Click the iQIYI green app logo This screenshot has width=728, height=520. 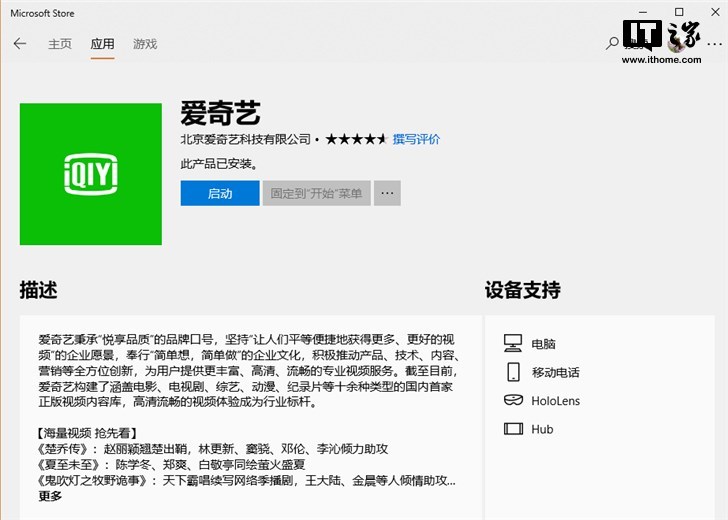(x=91, y=174)
